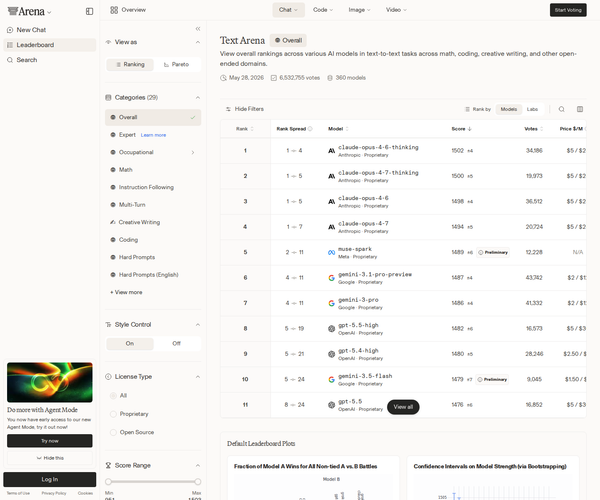Click the Log In button
This screenshot has height=500, width=600.
[50, 479]
